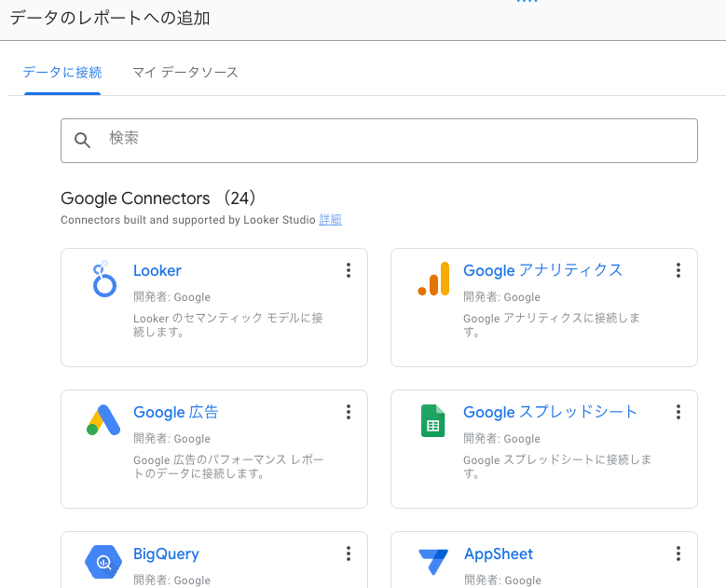
Task: Click the BigQuery hexagon icon
Action: tap(103, 562)
